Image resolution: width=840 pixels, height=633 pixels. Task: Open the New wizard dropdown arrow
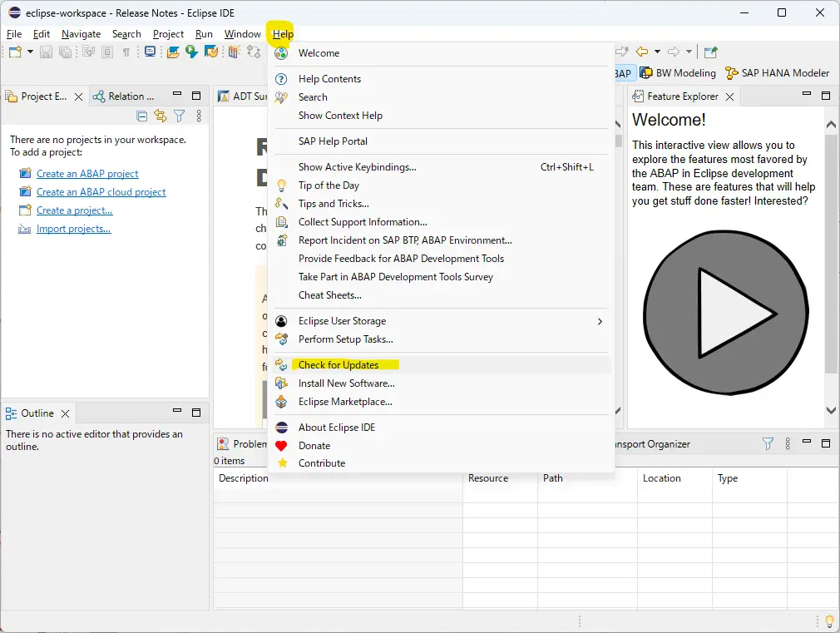[30, 52]
